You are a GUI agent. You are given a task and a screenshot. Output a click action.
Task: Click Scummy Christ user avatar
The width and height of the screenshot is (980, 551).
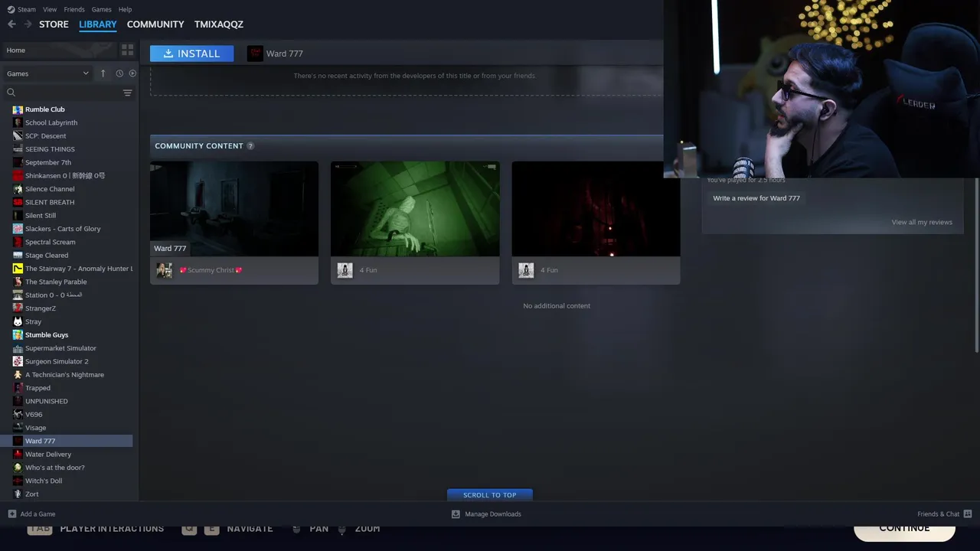click(164, 270)
